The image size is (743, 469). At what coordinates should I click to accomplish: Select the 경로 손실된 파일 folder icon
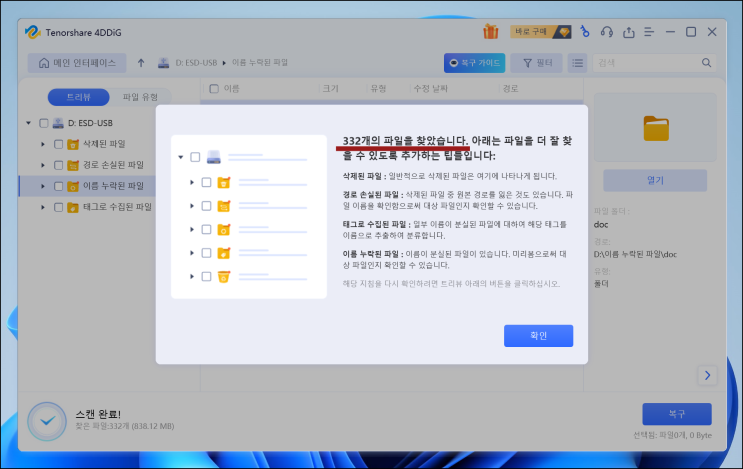click(x=72, y=165)
